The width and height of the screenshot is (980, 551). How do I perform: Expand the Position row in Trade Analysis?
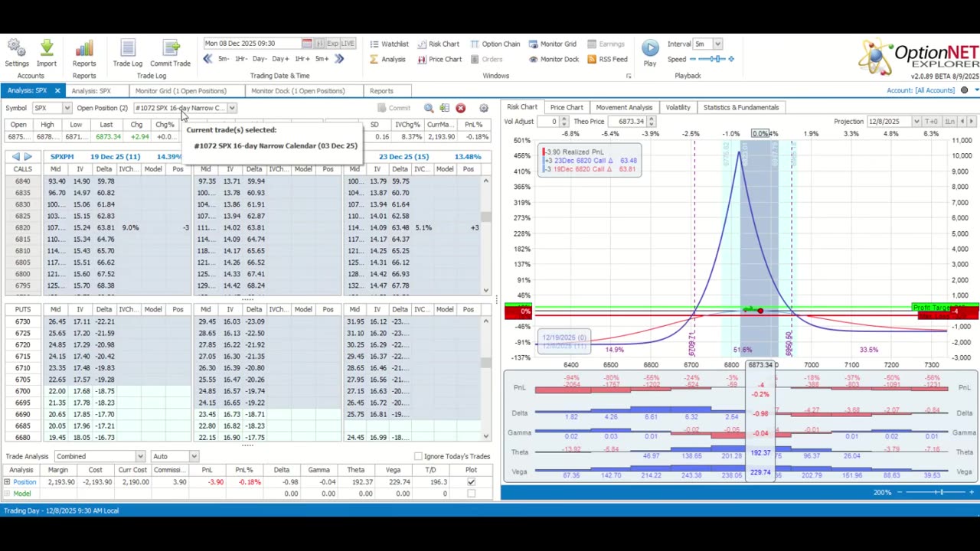(7, 482)
